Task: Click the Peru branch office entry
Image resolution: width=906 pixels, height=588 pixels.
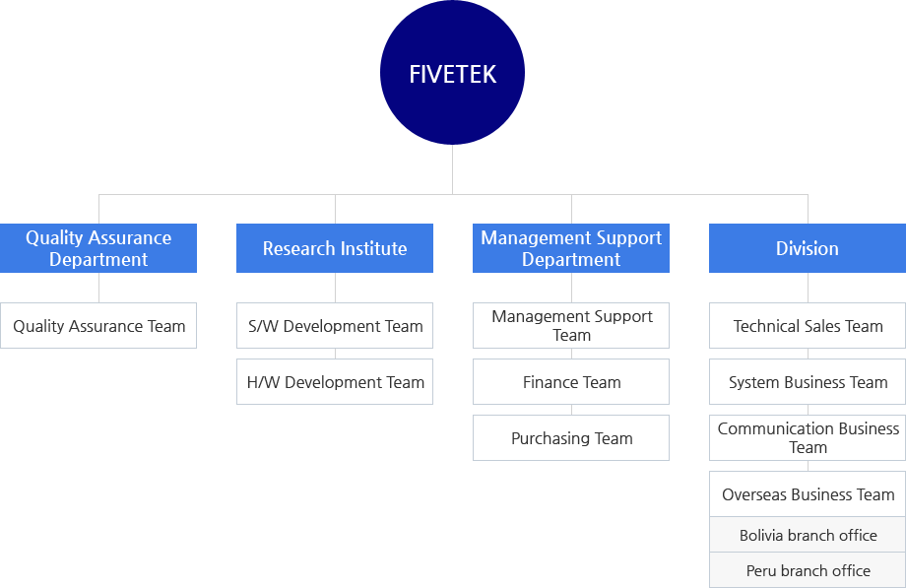Action: 808,570
